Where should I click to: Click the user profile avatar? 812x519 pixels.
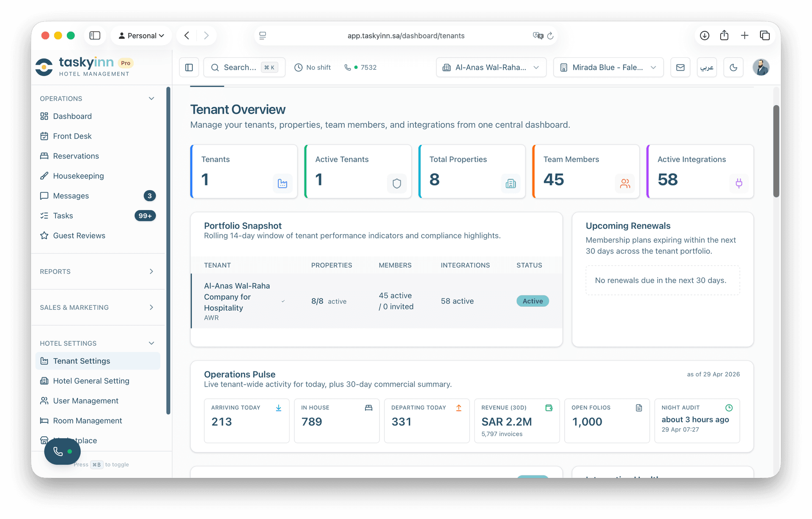pyautogui.click(x=761, y=68)
